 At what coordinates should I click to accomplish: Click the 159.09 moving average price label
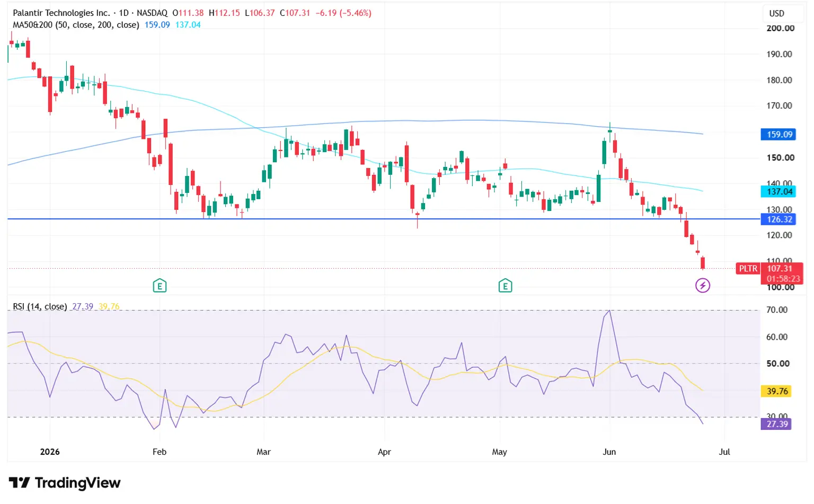780,135
